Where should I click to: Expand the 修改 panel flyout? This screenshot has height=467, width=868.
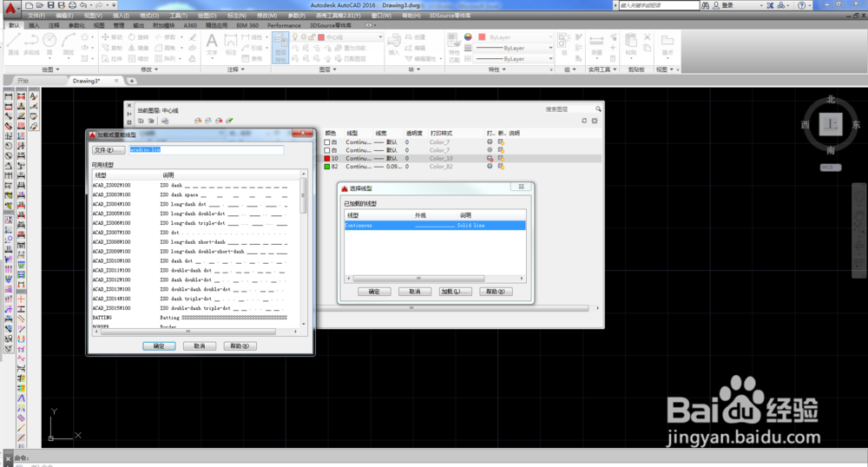(149, 69)
